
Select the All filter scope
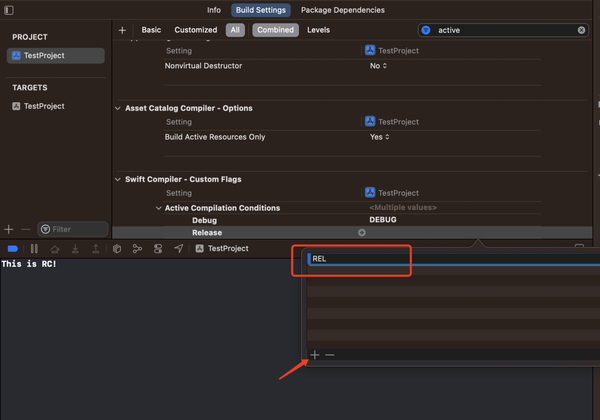tap(235, 30)
